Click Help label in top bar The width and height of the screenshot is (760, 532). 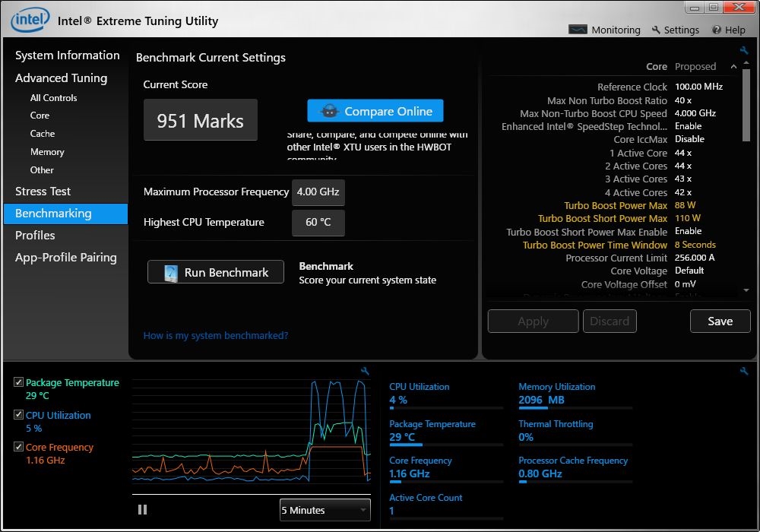pyautogui.click(x=735, y=30)
